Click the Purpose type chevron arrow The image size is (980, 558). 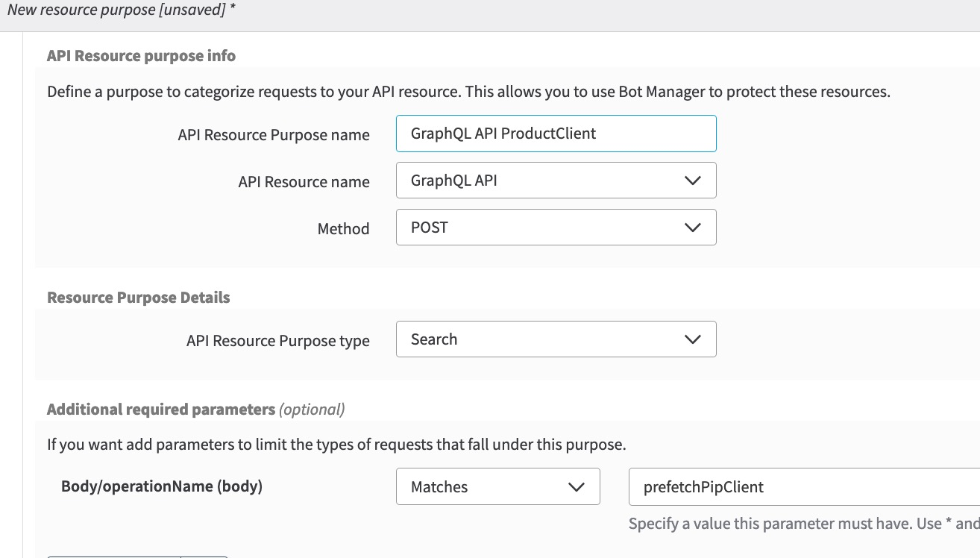coord(692,339)
